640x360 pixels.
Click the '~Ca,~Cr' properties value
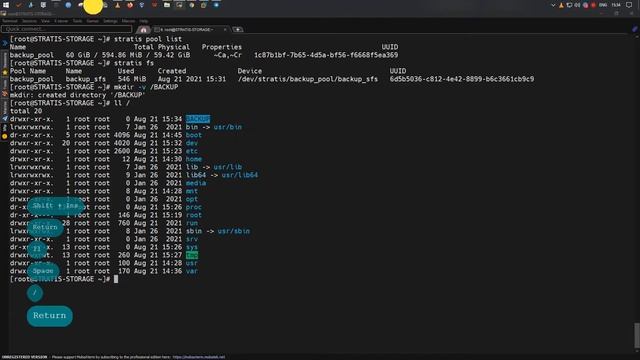tap(228, 55)
